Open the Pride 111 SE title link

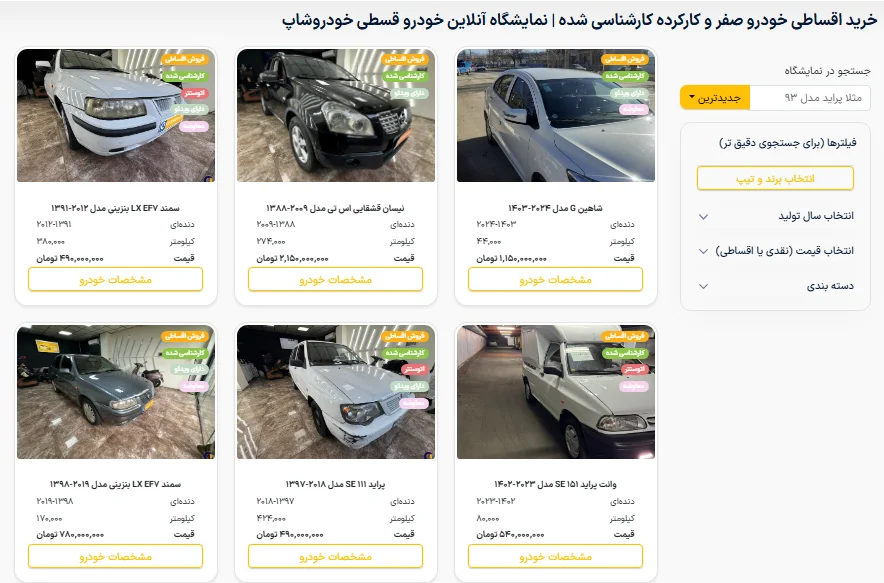[x=335, y=484]
